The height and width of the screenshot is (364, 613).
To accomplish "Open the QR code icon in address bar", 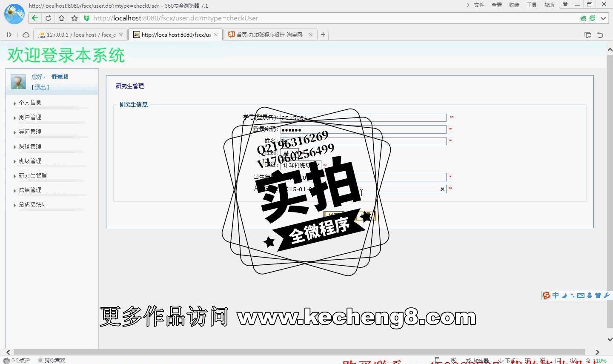I will [x=583, y=18].
